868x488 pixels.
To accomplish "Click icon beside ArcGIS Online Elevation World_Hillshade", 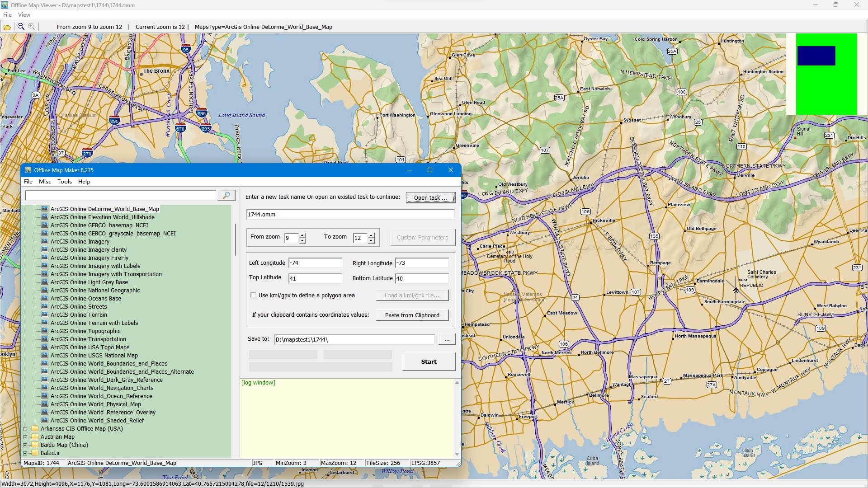I will [45, 217].
